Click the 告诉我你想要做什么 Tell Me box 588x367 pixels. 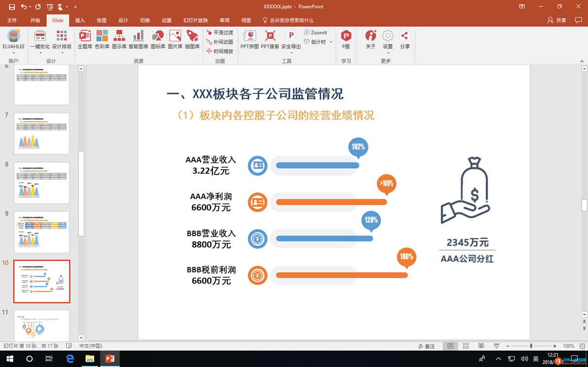(288, 20)
